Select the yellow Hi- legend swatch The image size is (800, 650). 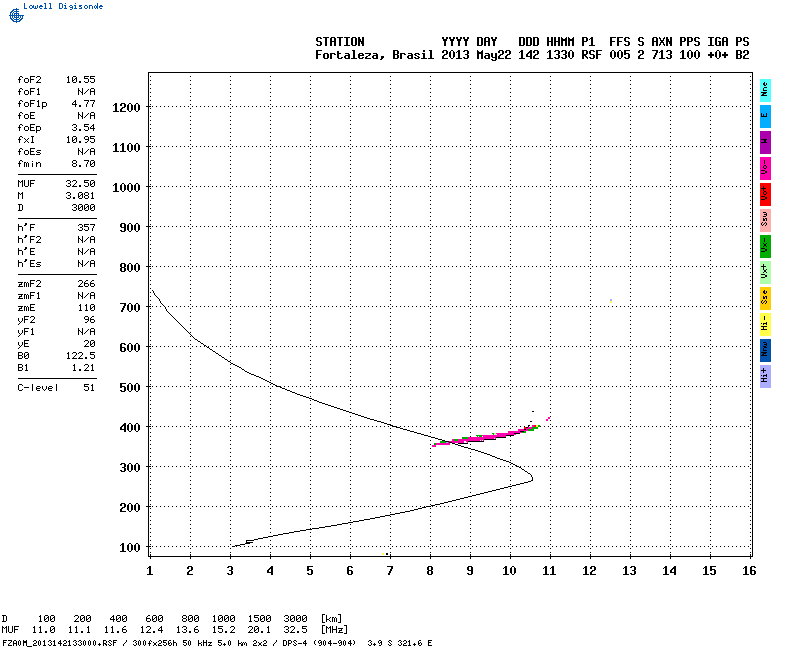tap(765, 324)
